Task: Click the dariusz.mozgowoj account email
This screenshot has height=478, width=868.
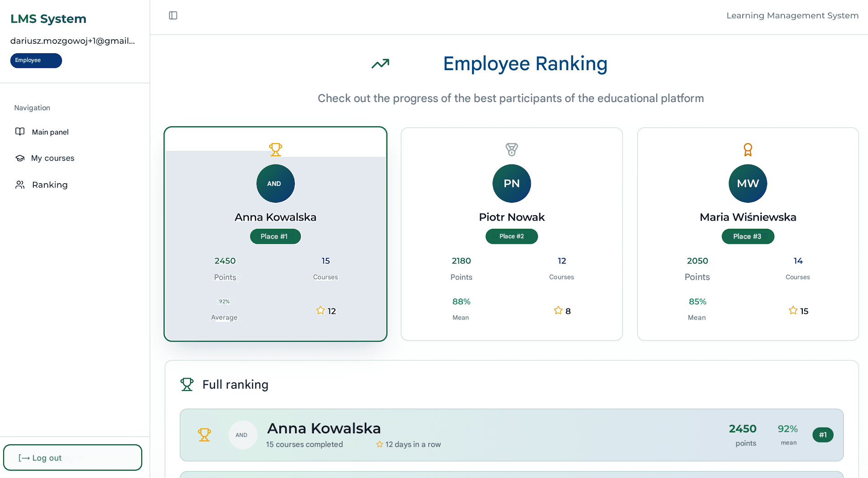Action: point(72,41)
